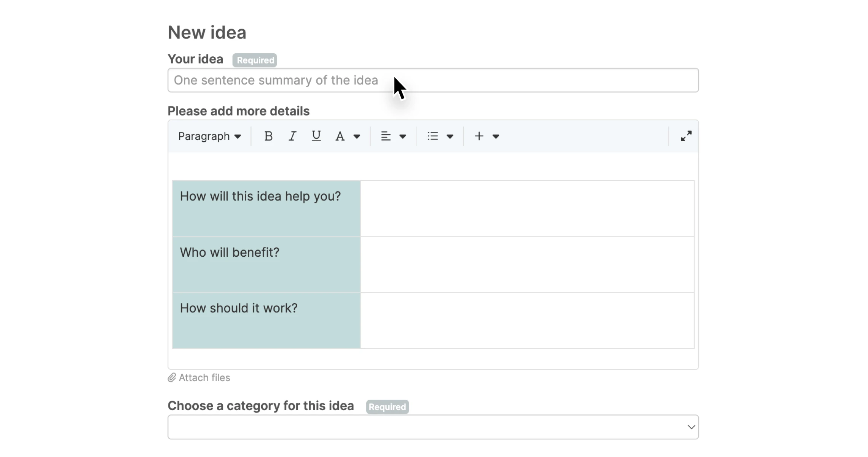Toggle bold text formatting
Viewport: 868px width, 457px height.
coord(268,136)
